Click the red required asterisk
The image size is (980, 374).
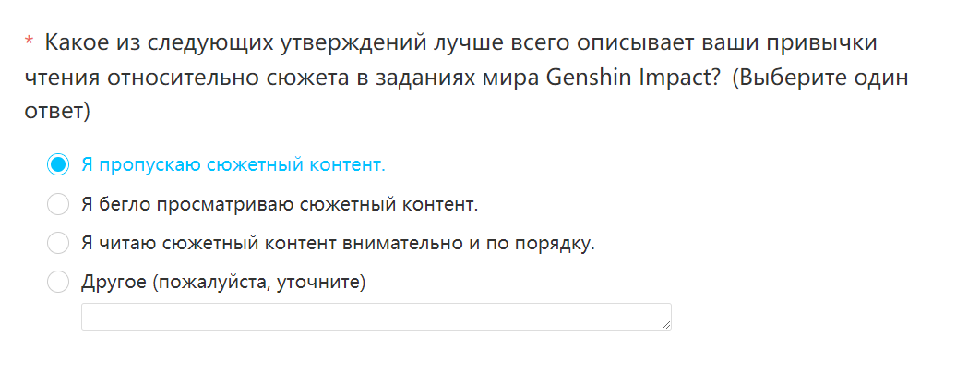[28, 42]
